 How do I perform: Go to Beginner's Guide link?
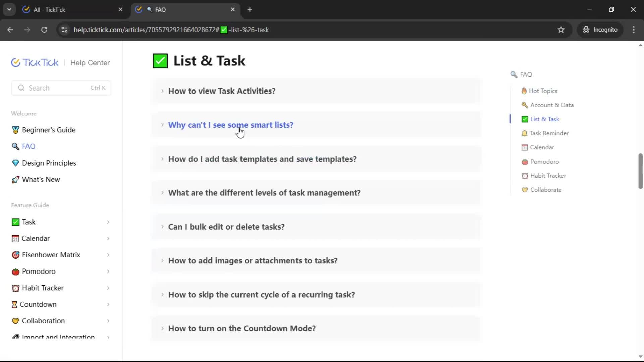click(x=49, y=130)
